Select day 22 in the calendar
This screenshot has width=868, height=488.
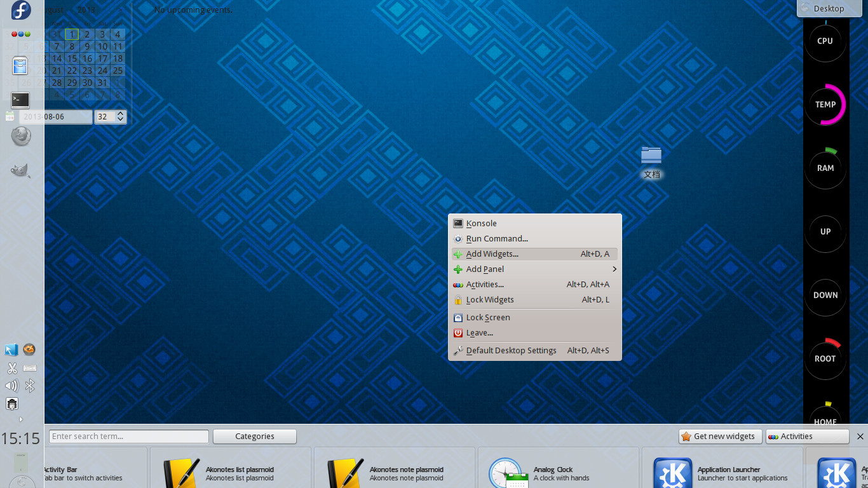point(72,71)
